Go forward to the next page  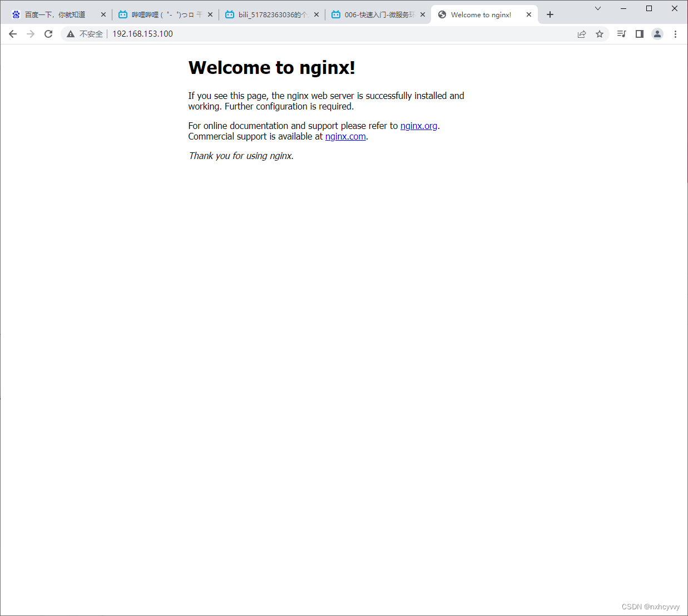click(31, 34)
